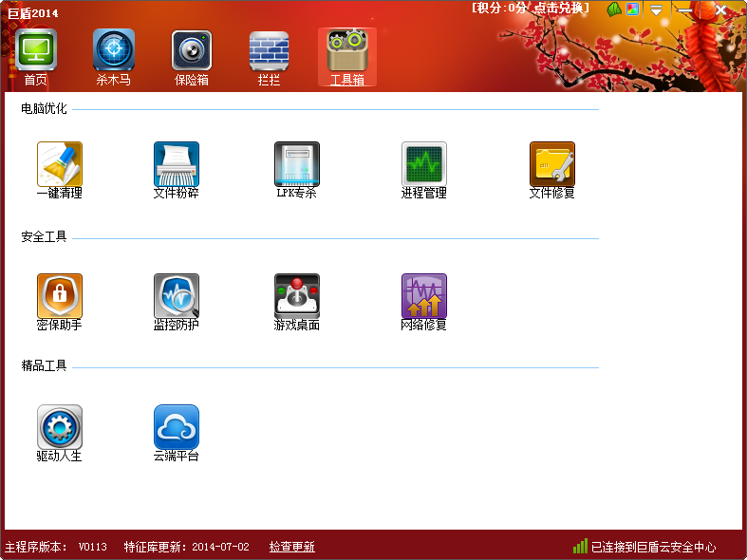Click the 电脑优化 section heading
This screenshot has width=747, height=560.
coord(44,108)
